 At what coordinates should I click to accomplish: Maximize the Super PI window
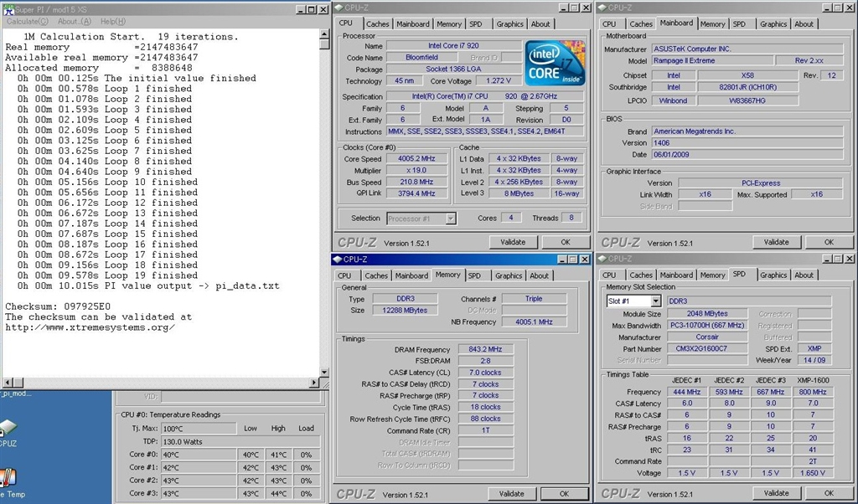(x=311, y=9)
